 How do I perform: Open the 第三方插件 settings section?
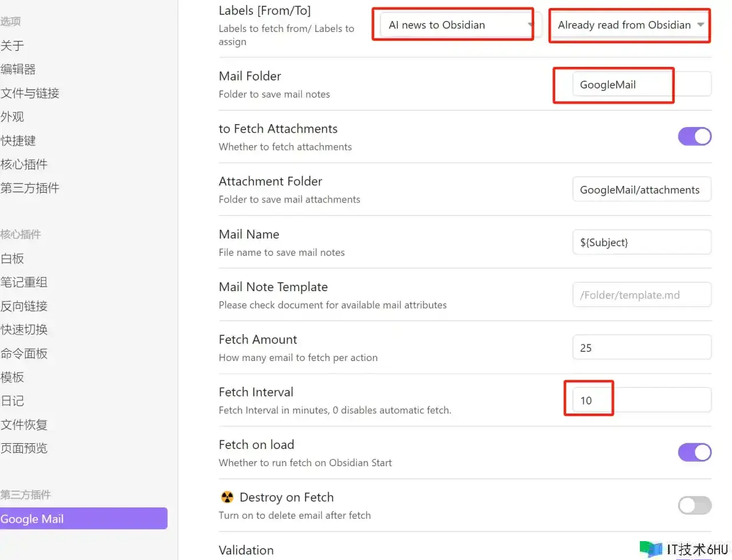(x=30, y=188)
